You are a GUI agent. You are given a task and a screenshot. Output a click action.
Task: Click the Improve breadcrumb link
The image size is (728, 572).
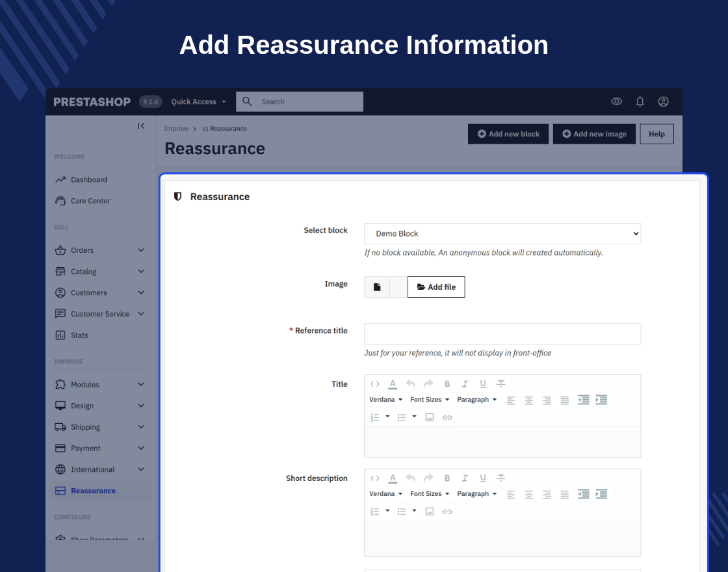pos(176,129)
